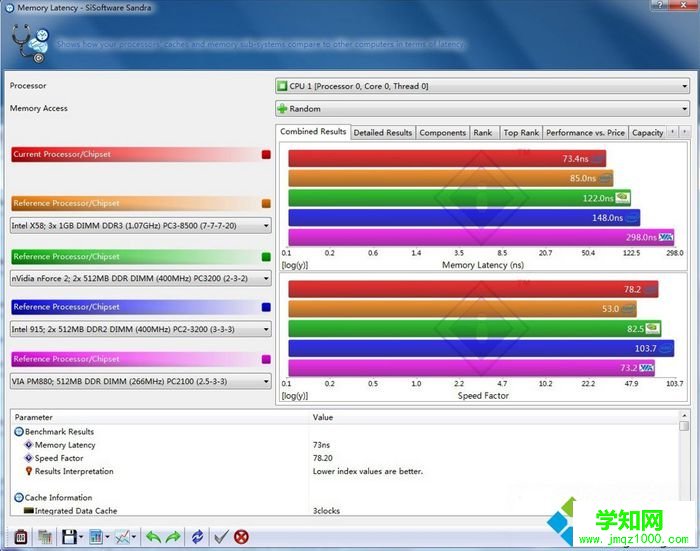Click the green 82.5 speed factor bar
This screenshot has width=700, height=551.
pos(475,329)
